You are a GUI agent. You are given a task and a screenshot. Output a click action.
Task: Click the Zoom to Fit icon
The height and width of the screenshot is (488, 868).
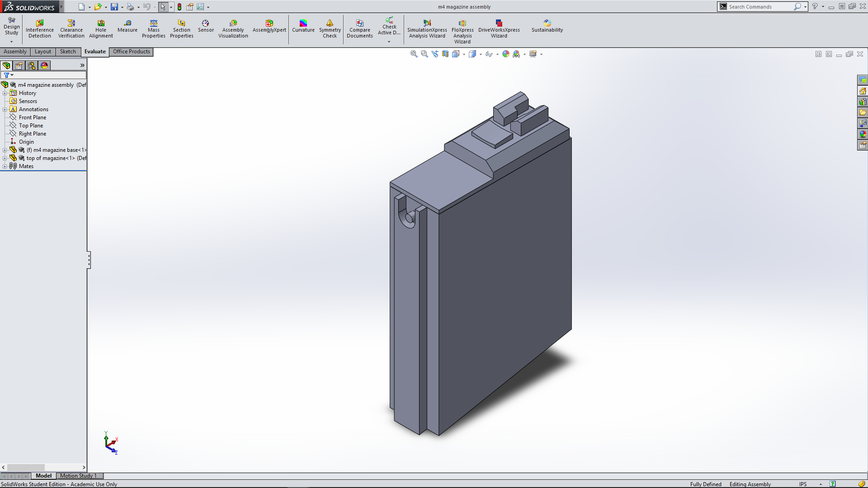pyautogui.click(x=414, y=54)
